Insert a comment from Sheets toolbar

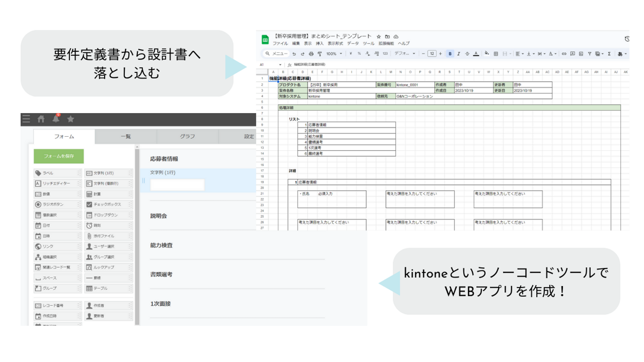(x=572, y=54)
